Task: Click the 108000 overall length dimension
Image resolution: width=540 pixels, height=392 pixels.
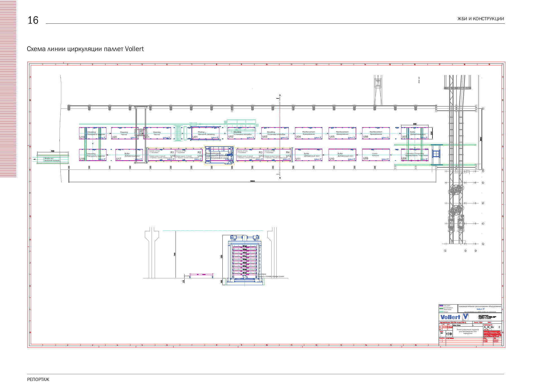Action: [x=252, y=181]
